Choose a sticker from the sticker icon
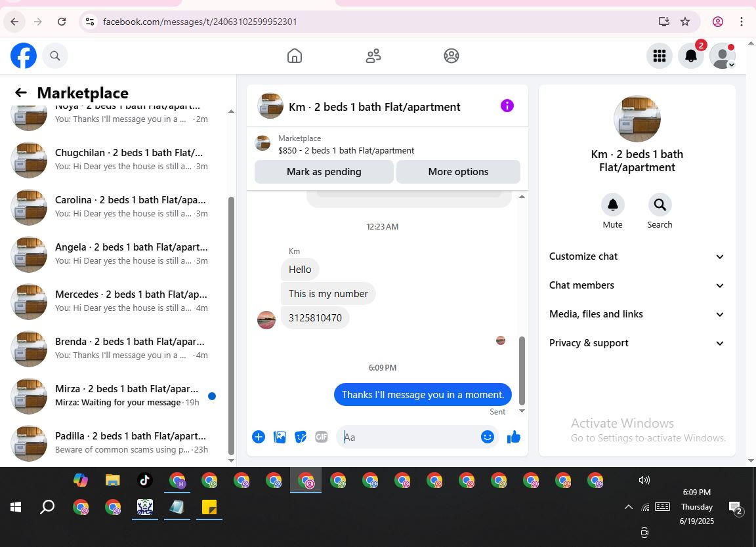The width and height of the screenshot is (756, 547). 301,437
